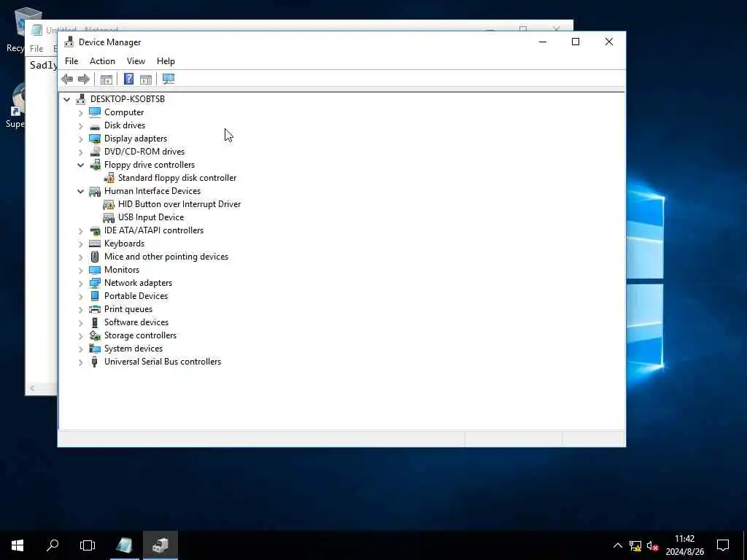Click the DVD/CD-ROM drives icon
This screenshot has height=560, width=747.
tap(95, 152)
